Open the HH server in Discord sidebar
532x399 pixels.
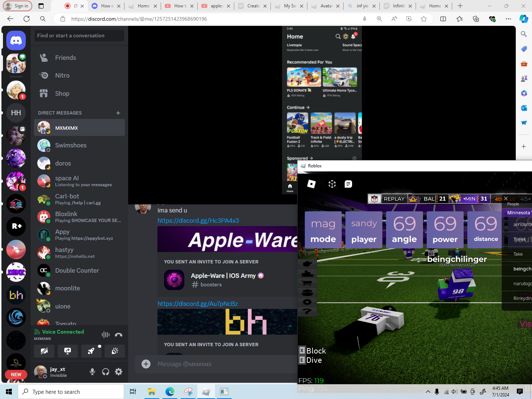(x=16, y=113)
